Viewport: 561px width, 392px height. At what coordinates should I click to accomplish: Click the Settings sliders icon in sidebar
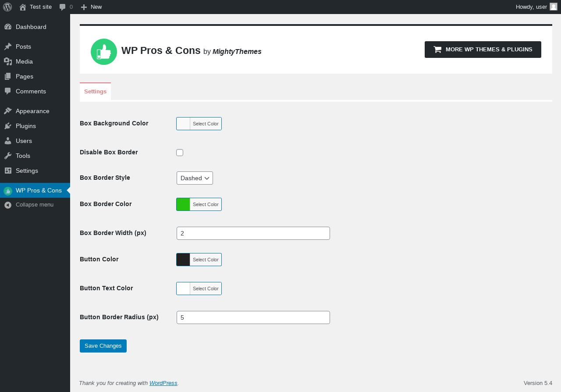[x=8, y=171]
